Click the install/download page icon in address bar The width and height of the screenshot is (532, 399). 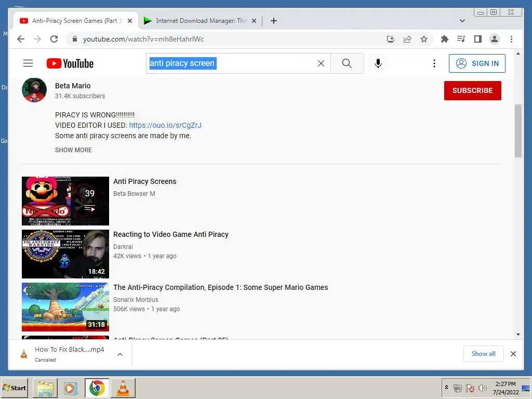tap(391, 39)
